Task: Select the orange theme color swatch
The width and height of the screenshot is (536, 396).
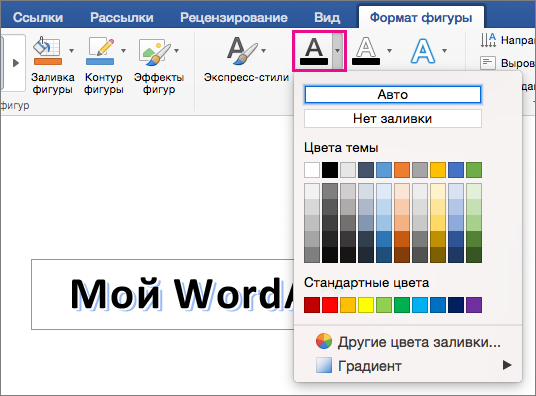Action: [402, 170]
